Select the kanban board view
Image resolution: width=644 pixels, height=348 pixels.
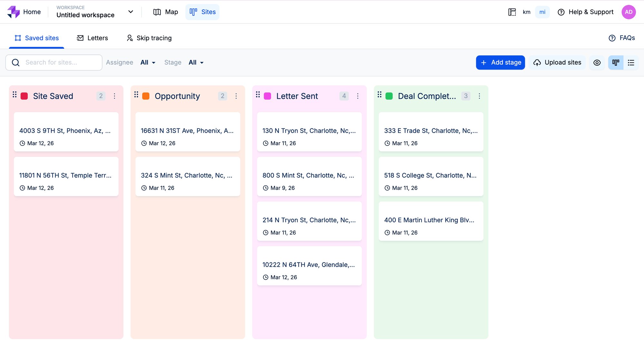(x=616, y=62)
